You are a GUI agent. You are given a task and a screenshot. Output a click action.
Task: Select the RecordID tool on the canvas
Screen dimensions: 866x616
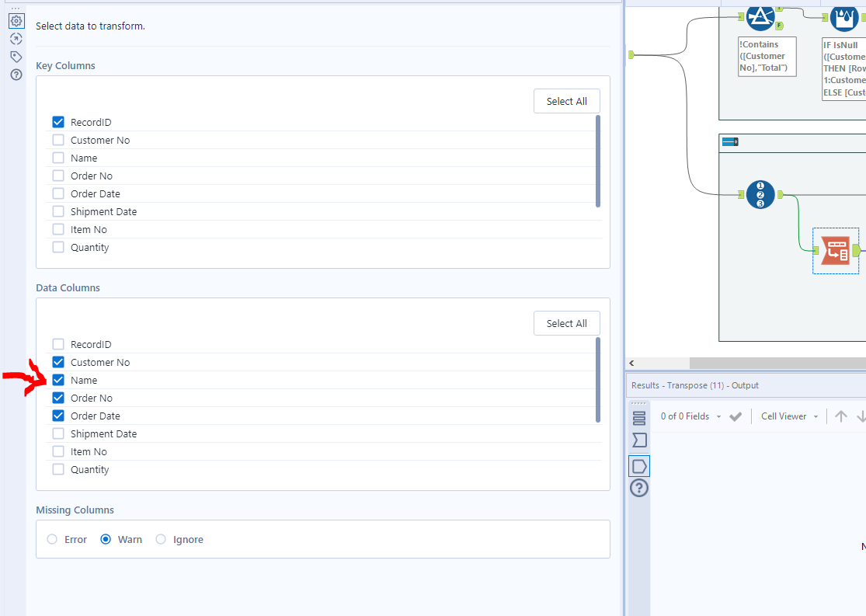pyautogui.click(x=760, y=194)
